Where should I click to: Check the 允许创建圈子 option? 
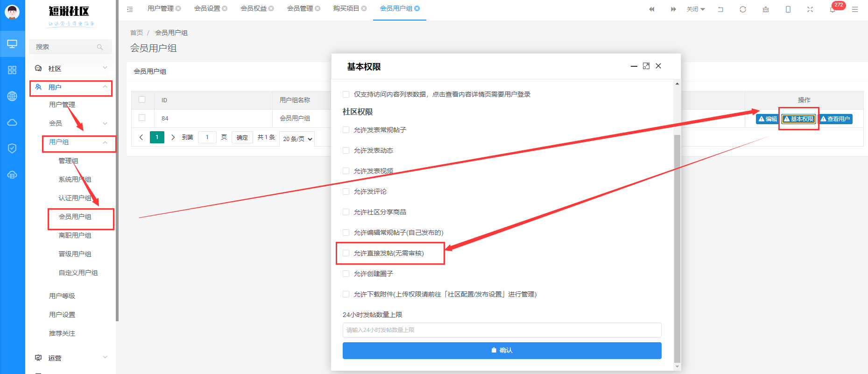point(346,274)
